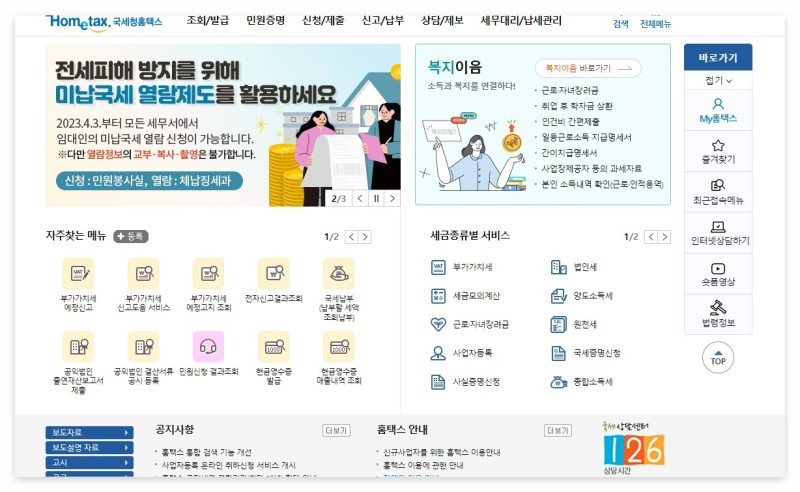
Task: Pause the banner slideshow
Action: point(376,199)
